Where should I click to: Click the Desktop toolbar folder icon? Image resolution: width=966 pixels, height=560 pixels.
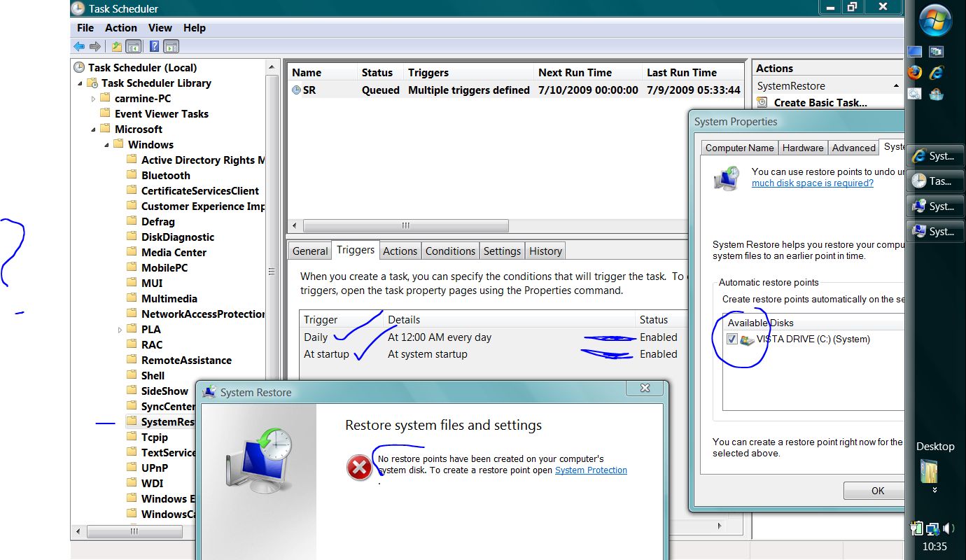(x=929, y=472)
